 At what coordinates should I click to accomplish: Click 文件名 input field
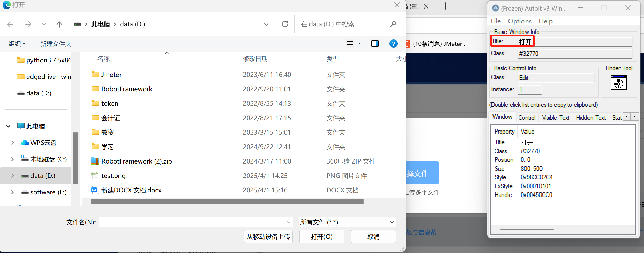[x=193, y=222]
